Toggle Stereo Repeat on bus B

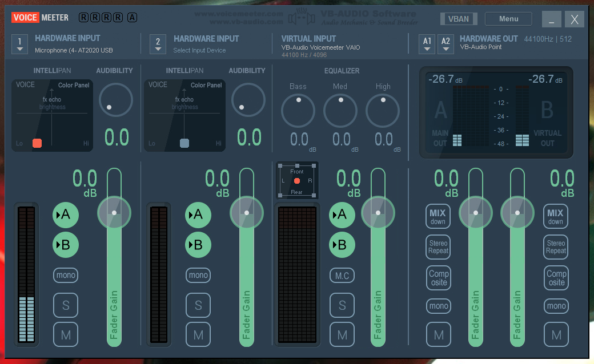(x=555, y=247)
